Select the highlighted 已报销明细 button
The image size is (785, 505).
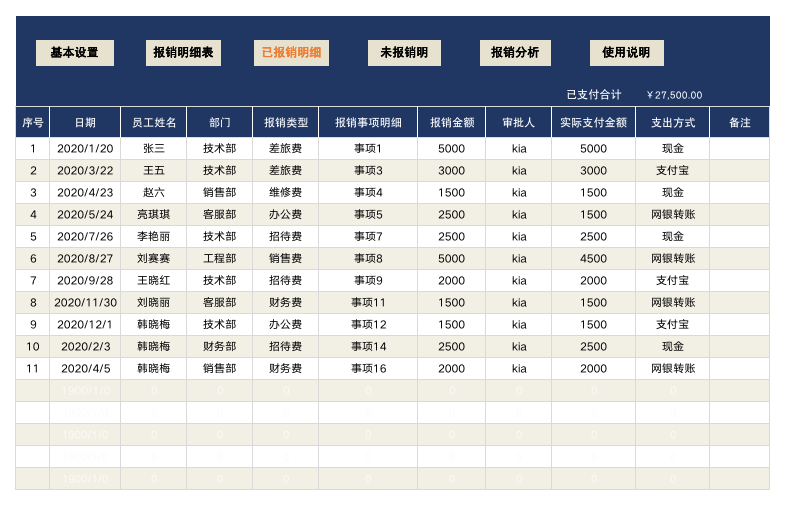291,53
